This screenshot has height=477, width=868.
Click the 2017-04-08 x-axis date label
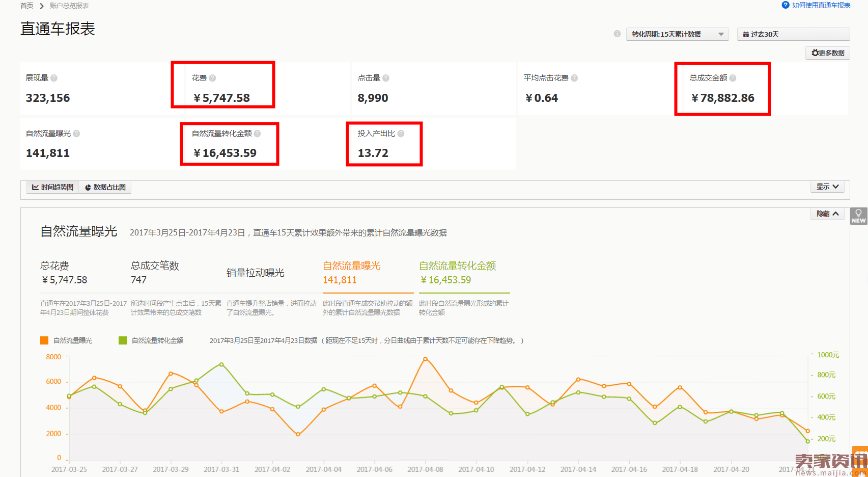[x=425, y=469]
